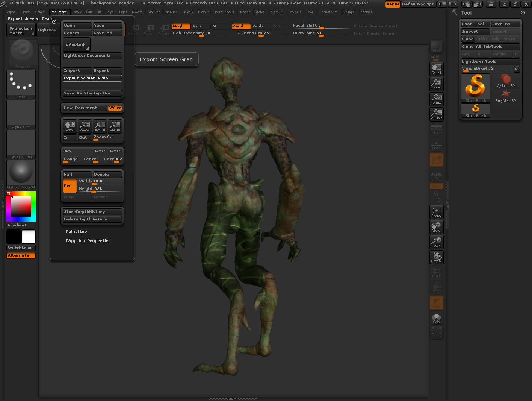Open the Brush menu

point(26,12)
